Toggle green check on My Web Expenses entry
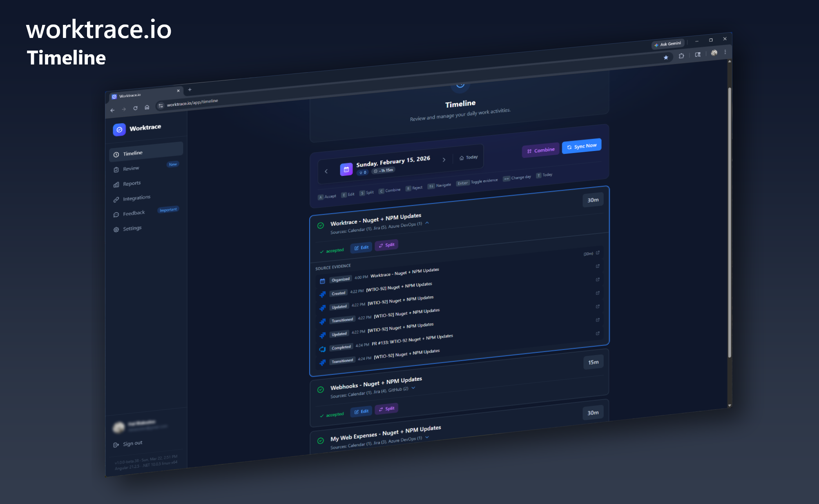 321,440
